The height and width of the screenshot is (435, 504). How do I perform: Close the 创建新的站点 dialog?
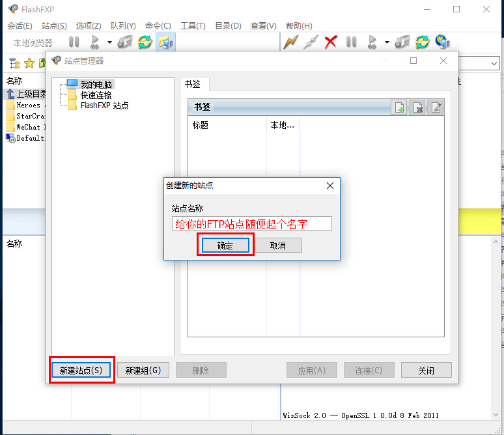pyautogui.click(x=330, y=186)
